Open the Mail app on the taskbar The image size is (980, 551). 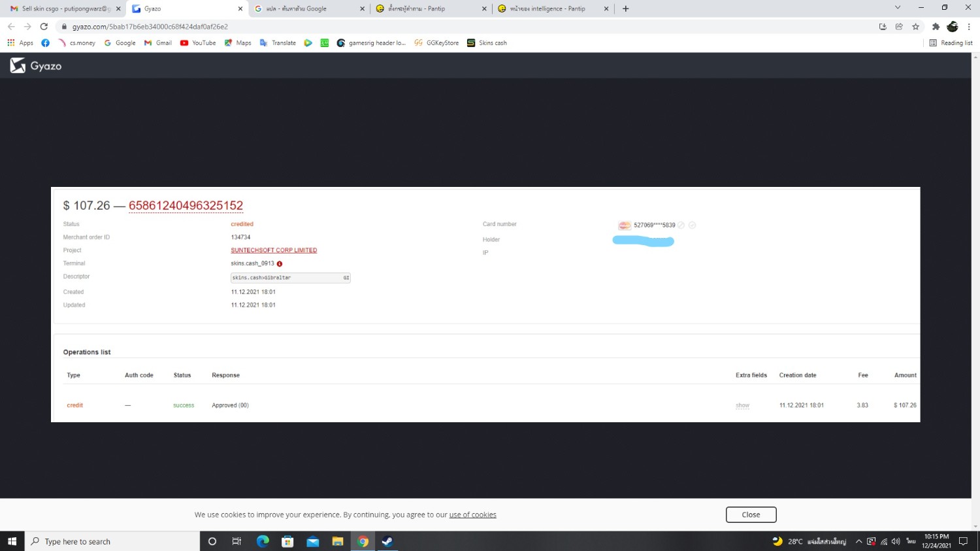(x=313, y=541)
